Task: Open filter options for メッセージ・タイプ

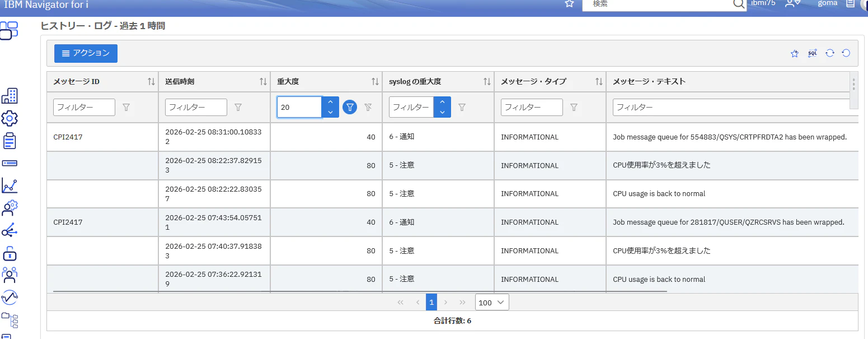Action: [574, 107]
